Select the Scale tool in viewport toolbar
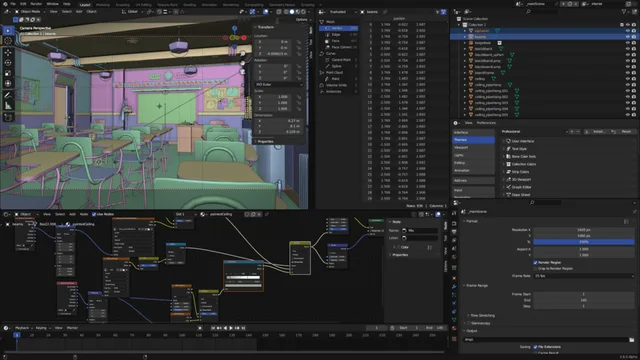 point(8,73)
